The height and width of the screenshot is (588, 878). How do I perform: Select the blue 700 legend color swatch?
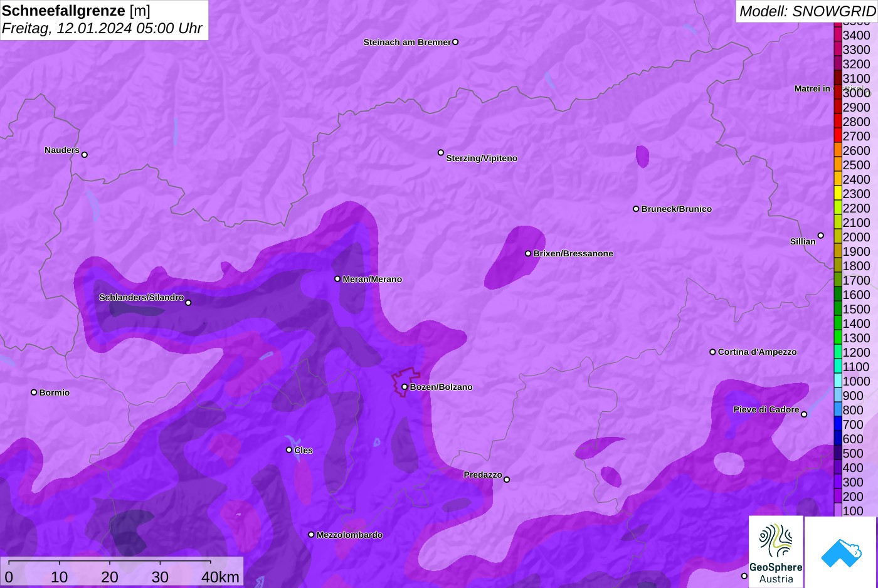[838, 424]
